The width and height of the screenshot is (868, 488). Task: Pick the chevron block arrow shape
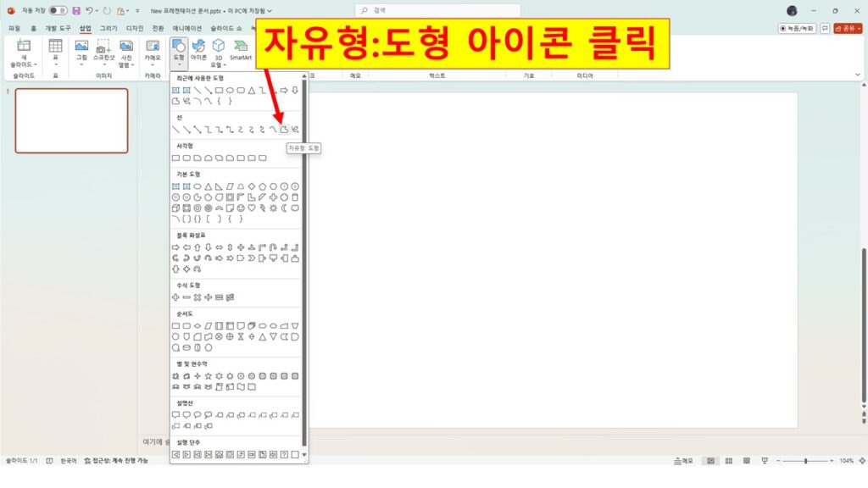click(251, 258)
